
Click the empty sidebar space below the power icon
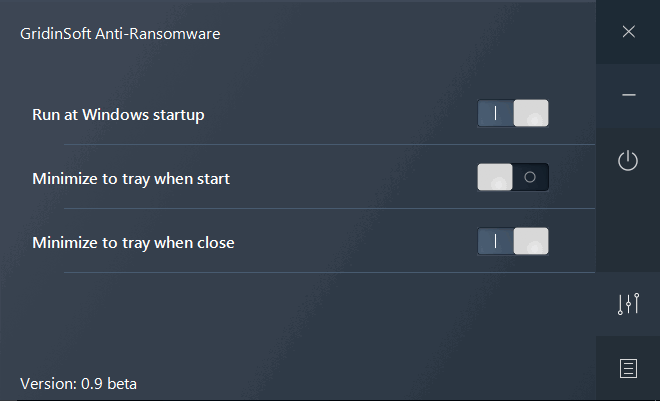tap(628, 230)
